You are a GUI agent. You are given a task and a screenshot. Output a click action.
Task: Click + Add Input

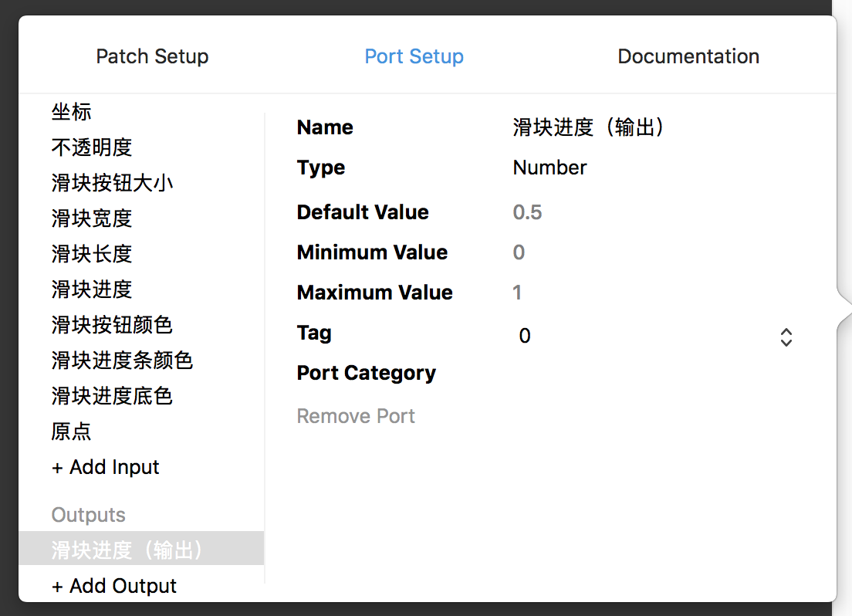point(106,467)
